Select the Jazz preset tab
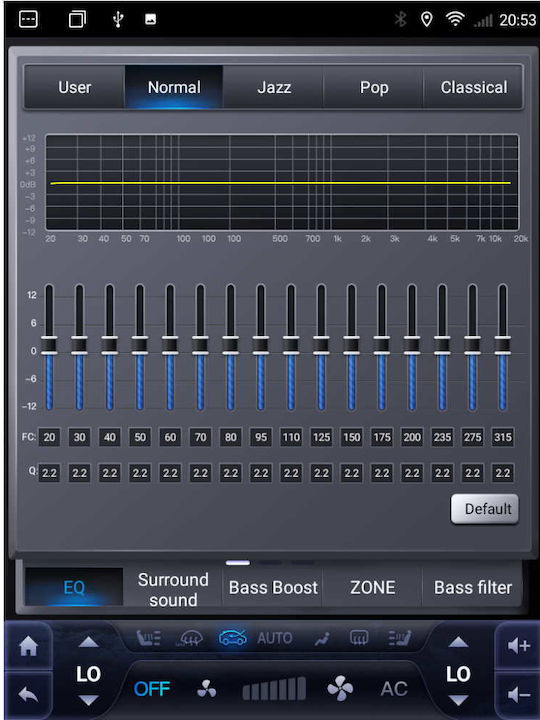This screenshot has height=720, width=540. click(x=274, y=87)
